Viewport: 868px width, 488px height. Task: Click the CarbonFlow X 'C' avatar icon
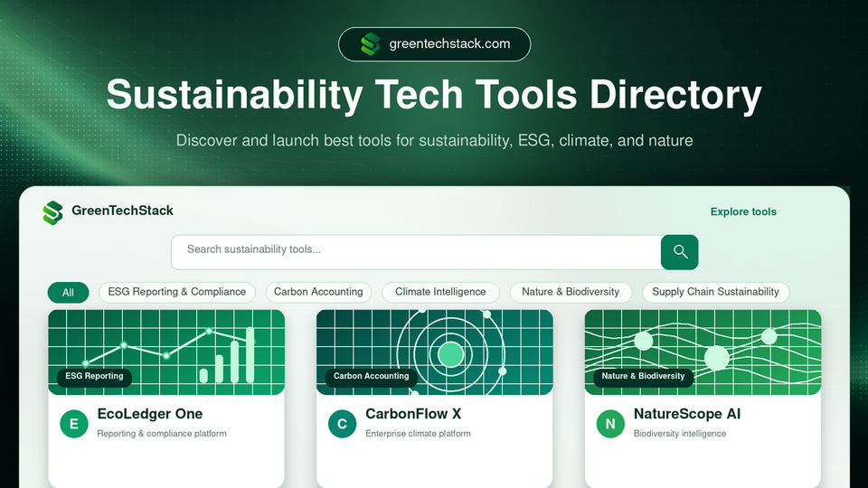tap(342, 424)
